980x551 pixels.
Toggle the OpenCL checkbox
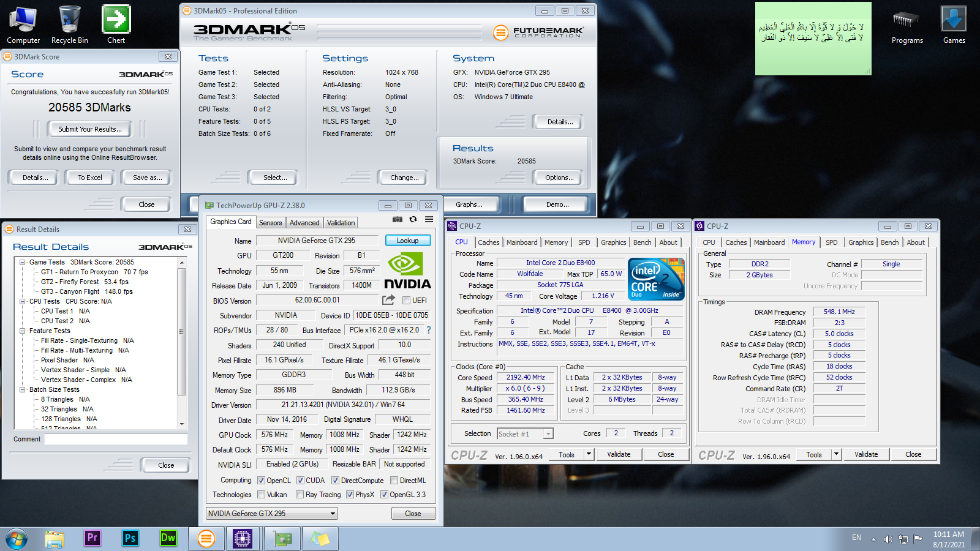(x=262, y=481)
